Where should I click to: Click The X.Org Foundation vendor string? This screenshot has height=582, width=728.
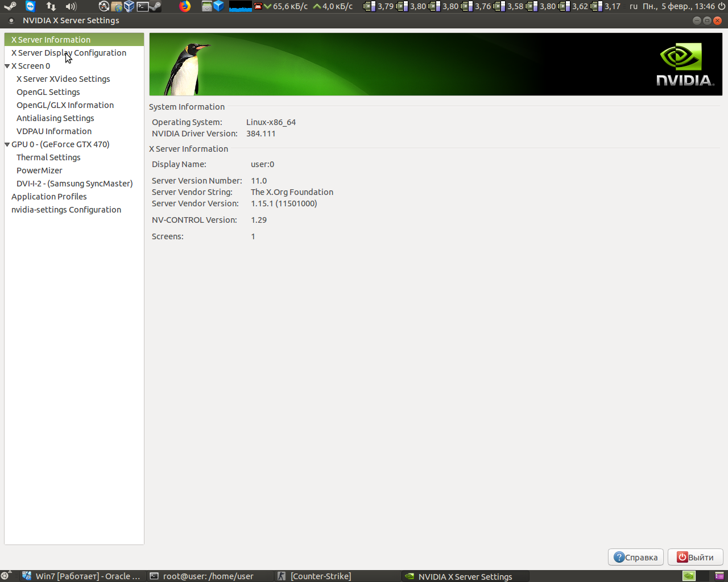292,192
